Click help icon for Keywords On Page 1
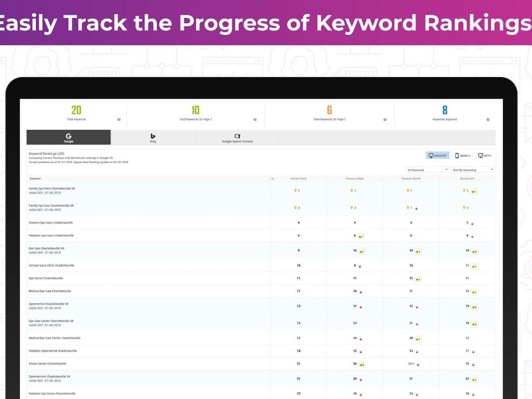Screen dimensions: 532x399 pos(255,119)
